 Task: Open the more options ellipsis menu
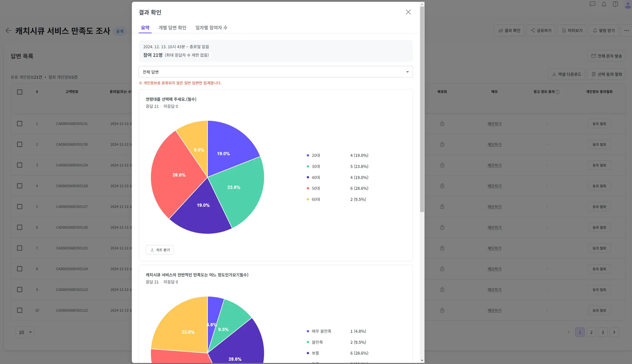[626, 31]
